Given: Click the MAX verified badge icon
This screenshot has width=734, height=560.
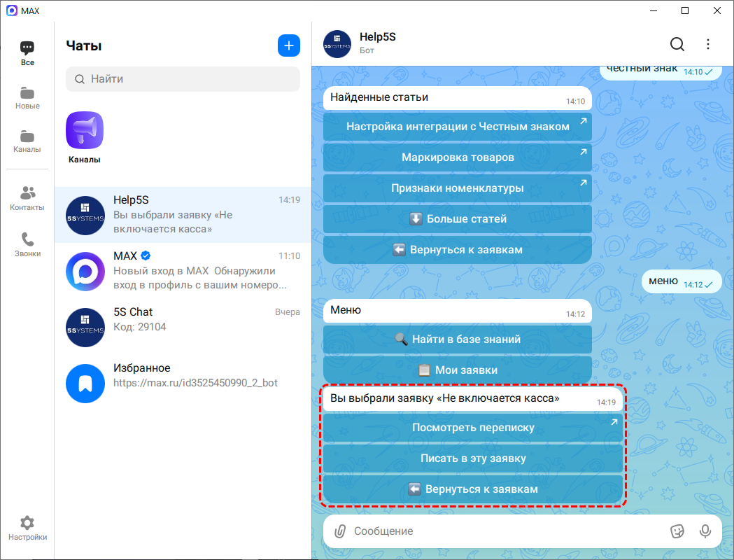Looking at the screenshot, I should coord(146,255).
